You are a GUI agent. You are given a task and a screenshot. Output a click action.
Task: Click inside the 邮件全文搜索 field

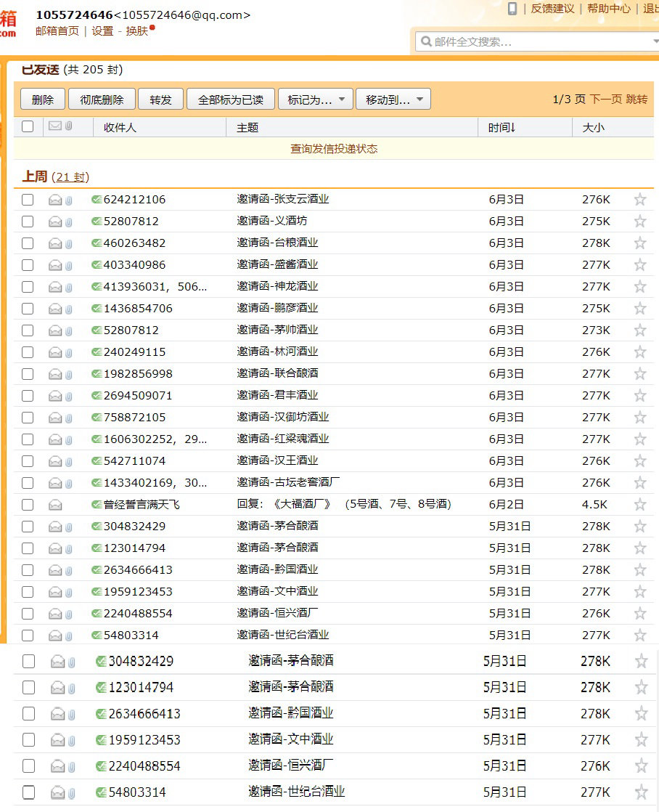point(537,41)
